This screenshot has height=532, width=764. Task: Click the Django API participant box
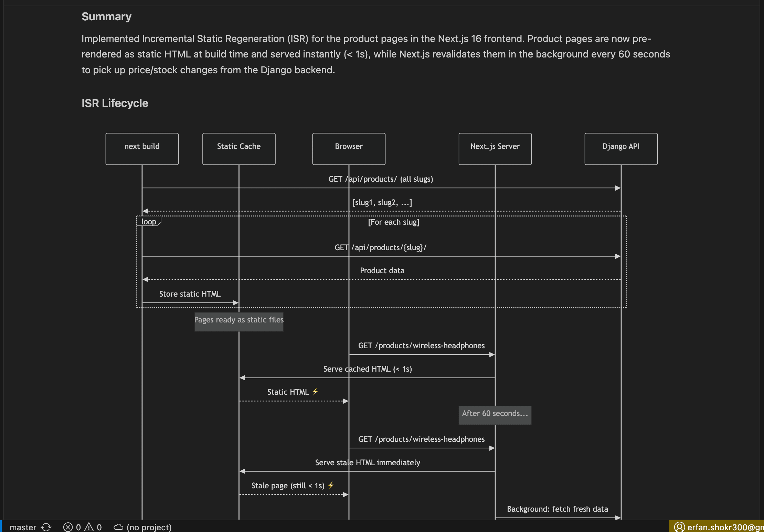621,149
